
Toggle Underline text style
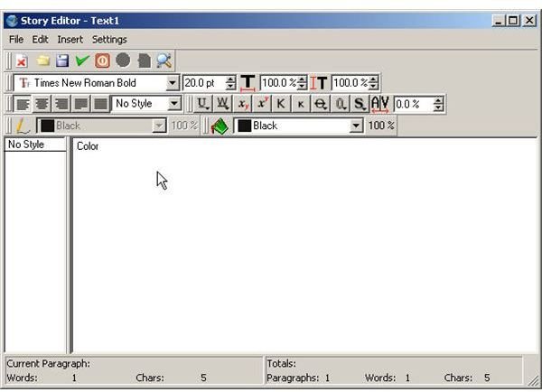point(202,104)
